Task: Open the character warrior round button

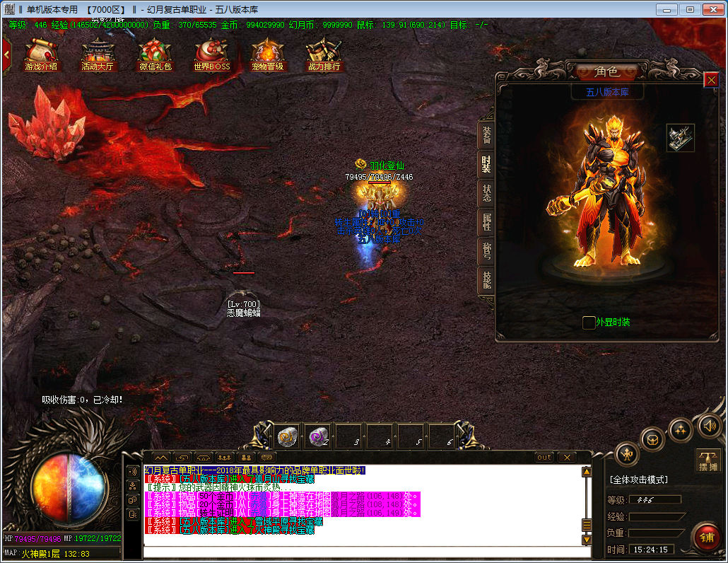Action: (627, 453)
